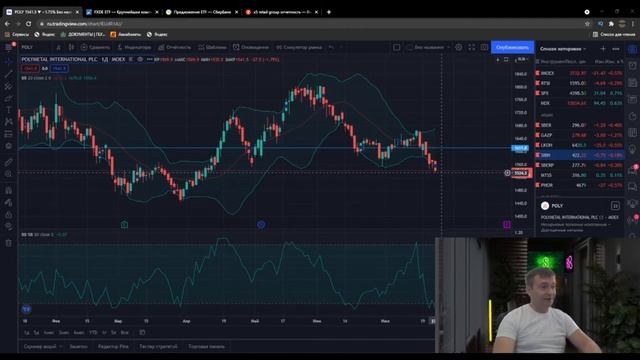Open the three-dots menu beside chart title
Image resolution: width=640 pixels, height=360 pixels.
click(x=149, y=60)
